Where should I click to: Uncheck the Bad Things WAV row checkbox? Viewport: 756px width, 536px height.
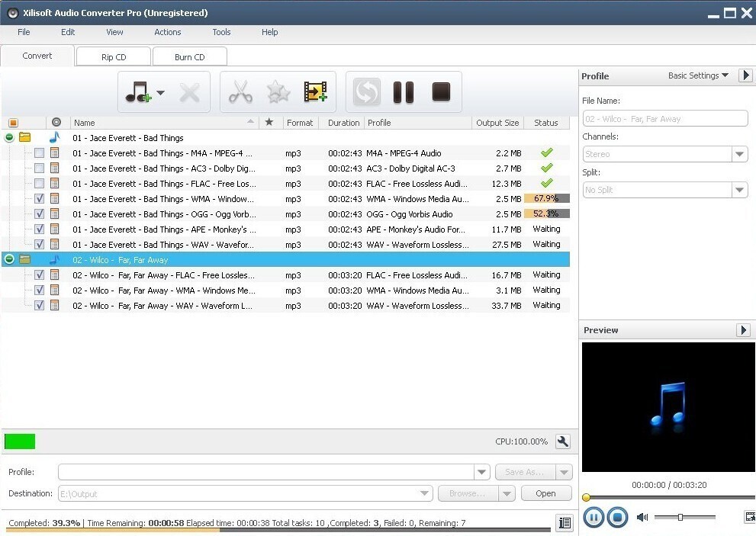coord(39,245)
